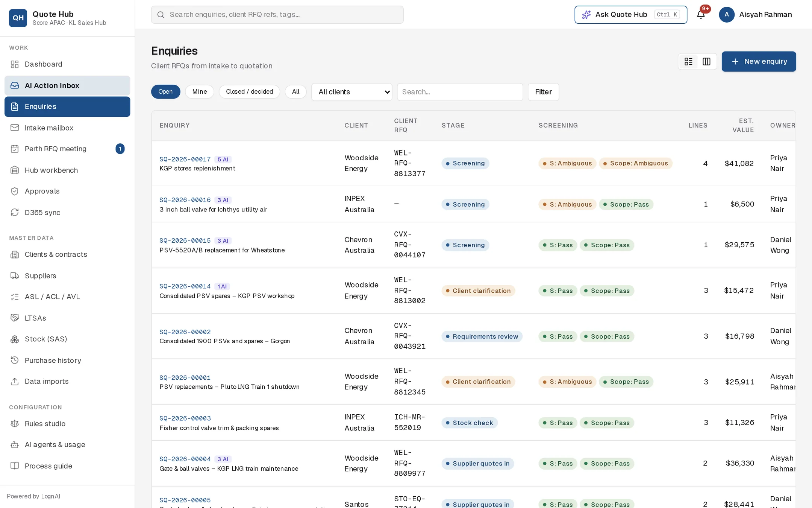
Task: Click the Intake mailbox envelope icon
Action: point(15,128)
